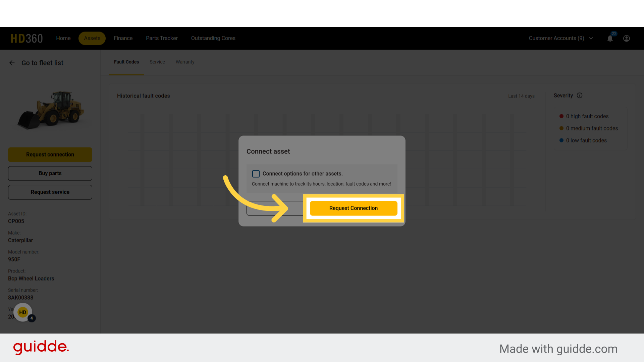
Task: Switch to the Warranty tab
Action: pos(185,62)
